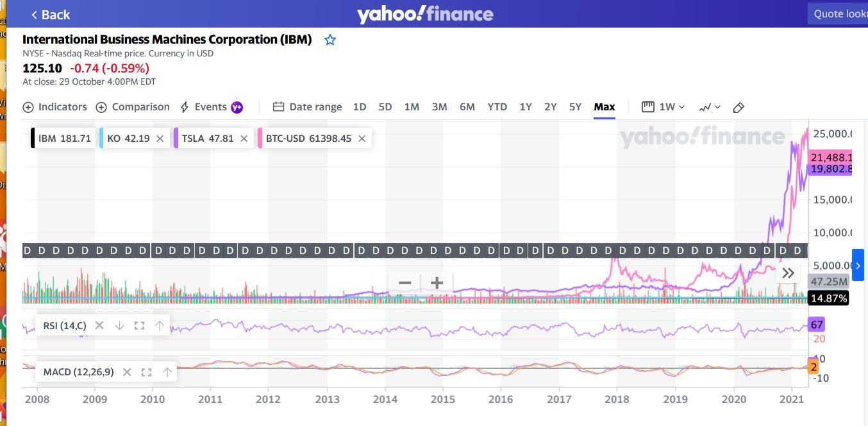The height and width of the screenshot is (426, 868).
Task: Click the Events lightning bolt icon
Action: [185, 107]
